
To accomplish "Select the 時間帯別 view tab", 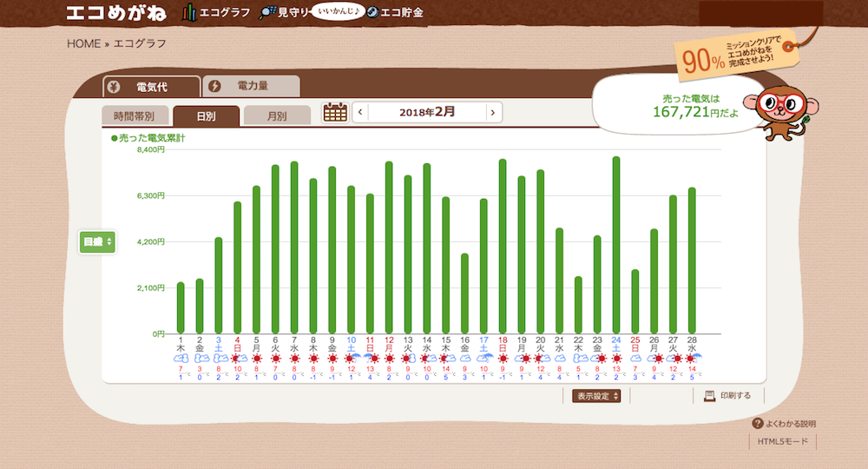I will 134,116.
